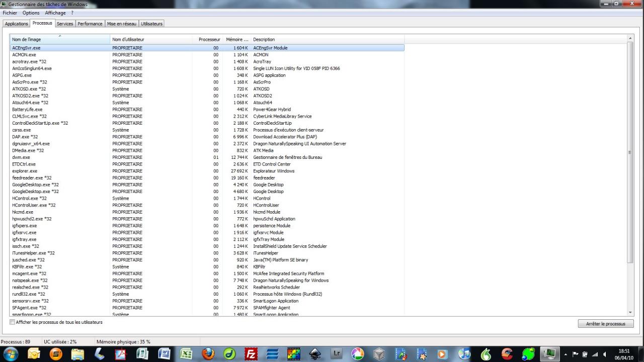Click the 'Arrêter le processus' button
Viewport: 644px width, 362px height.
pos(606,324)
